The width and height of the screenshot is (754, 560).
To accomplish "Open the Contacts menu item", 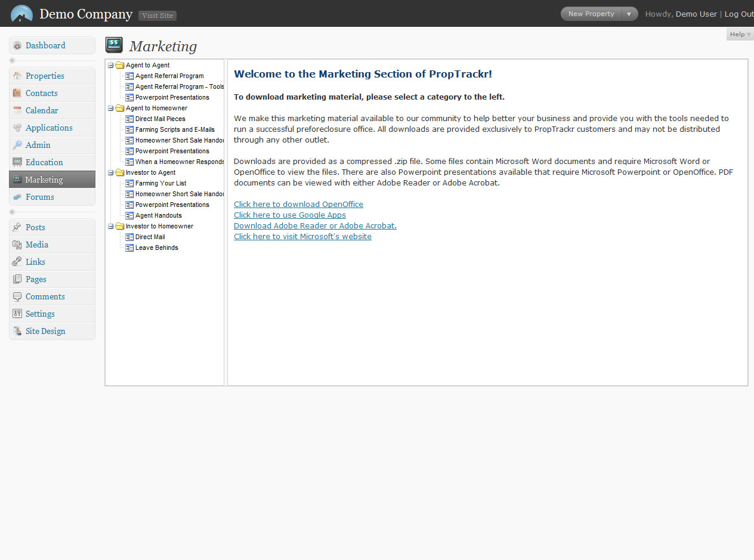I will 42,94.
